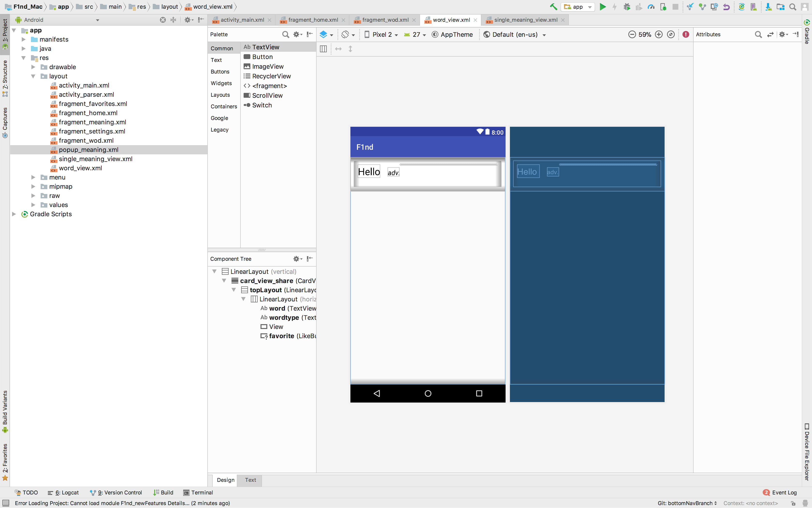Switch to activity_main.xml tab
The image size is (812, 508).
point(242,20)
